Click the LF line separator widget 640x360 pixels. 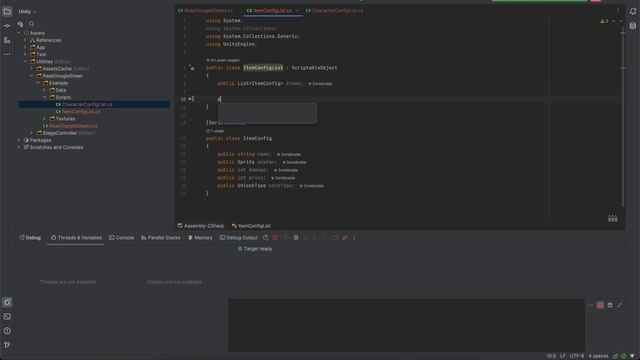coord(562,356)
